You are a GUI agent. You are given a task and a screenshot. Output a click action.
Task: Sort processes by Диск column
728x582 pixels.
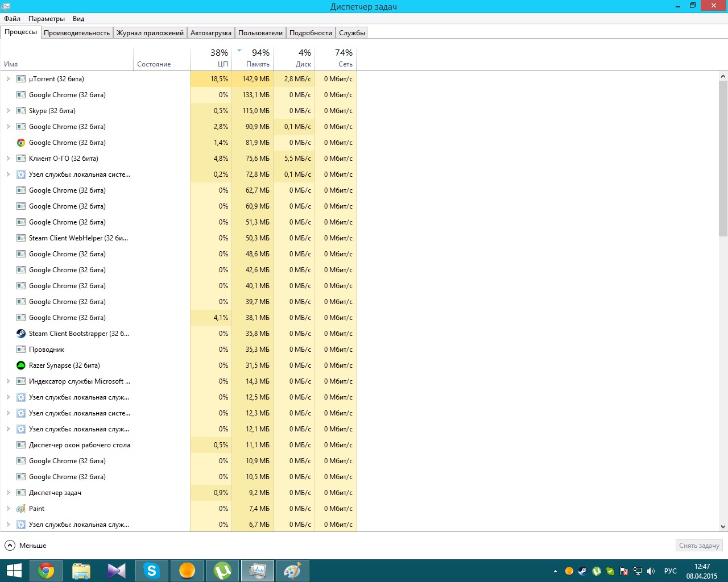pyautogui.click(x=294, y=58)
